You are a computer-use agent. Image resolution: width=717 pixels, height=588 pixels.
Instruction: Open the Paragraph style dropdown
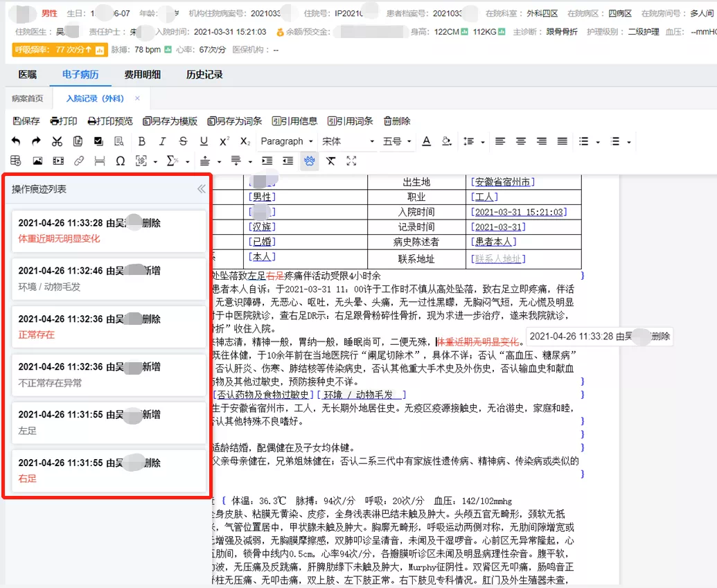(287, 141)
